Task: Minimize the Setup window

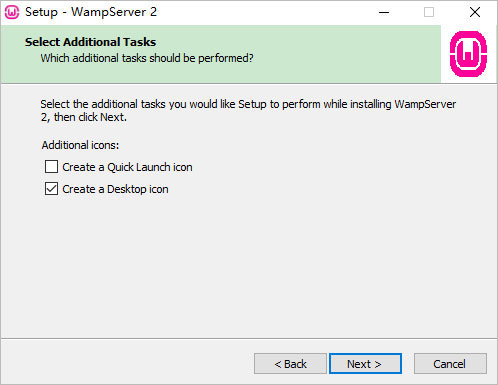Action: click(384, 12)
